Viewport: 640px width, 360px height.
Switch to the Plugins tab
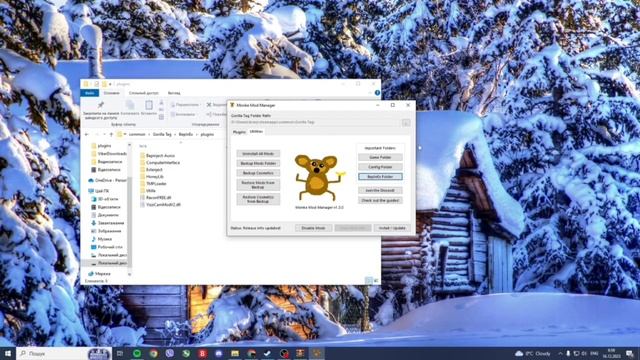click(239, 132)
